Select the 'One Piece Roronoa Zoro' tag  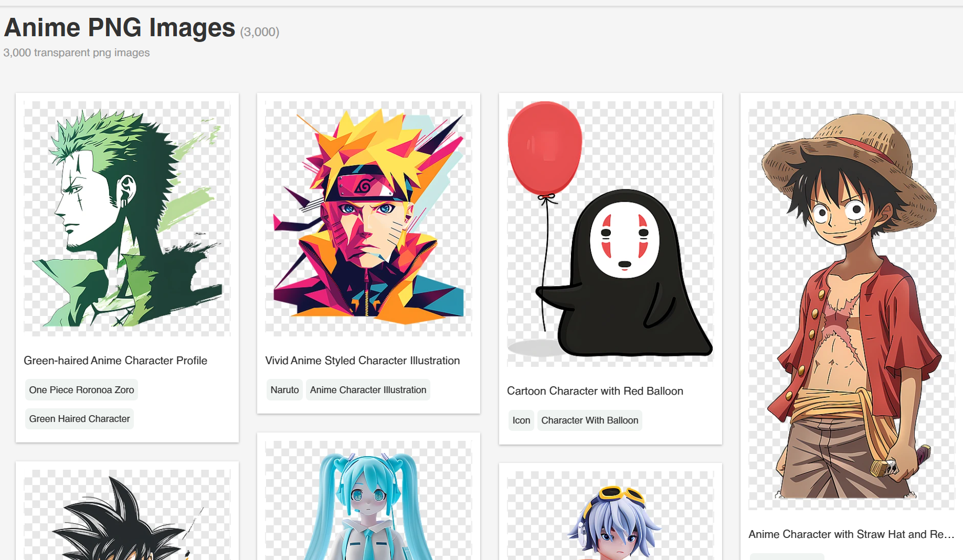click(81, 390)
